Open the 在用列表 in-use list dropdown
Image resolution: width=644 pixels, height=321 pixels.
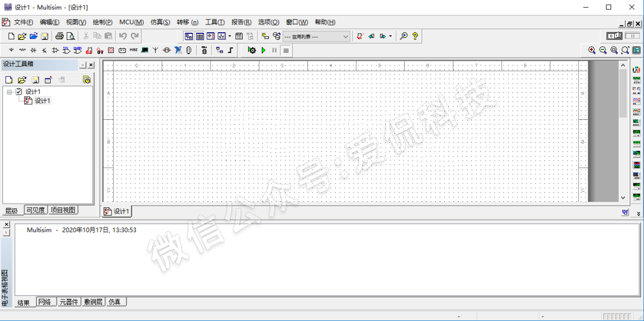[317, 36]
